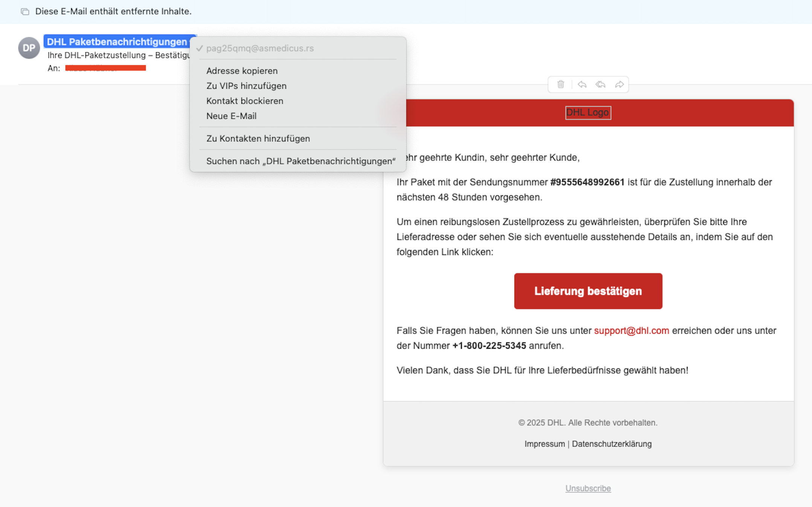Click the reply-all double arrow icon

coord(600,84)
